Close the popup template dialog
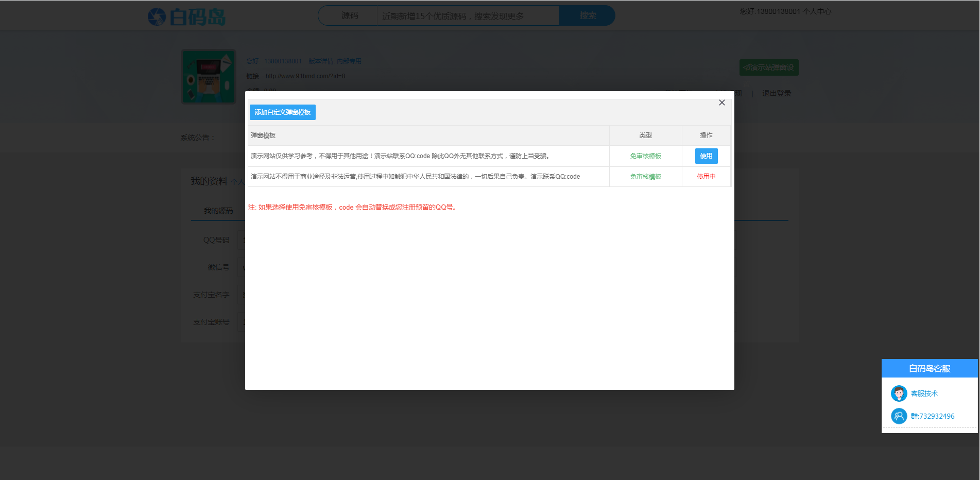Image resolution: width=980 pixels, height=480 pixels. [x=721, y=102]
